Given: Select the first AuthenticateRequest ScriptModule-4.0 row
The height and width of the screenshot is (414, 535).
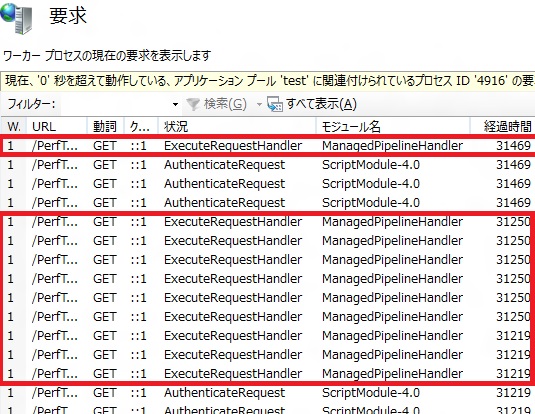Looking at the screenshot, I should [268, 165].
